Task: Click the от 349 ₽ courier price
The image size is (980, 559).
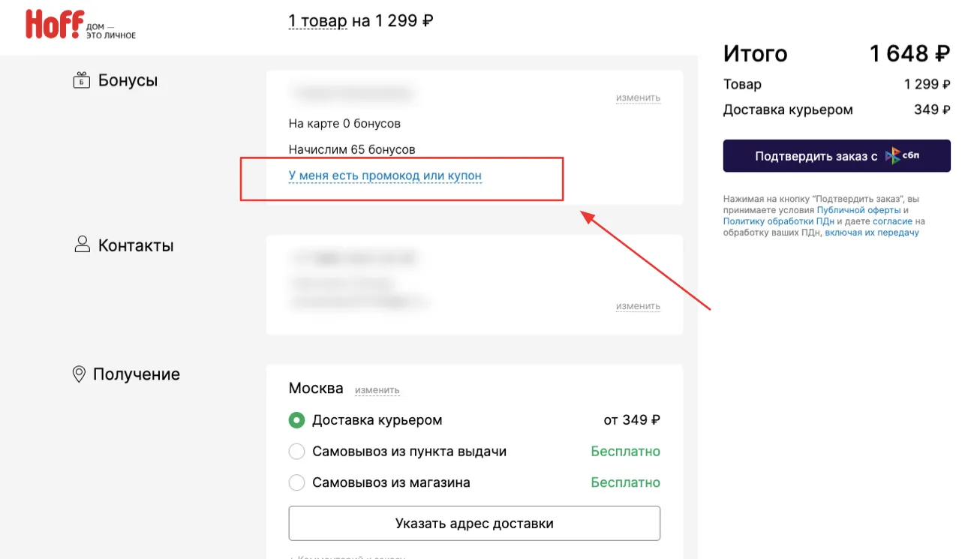Action: [632, 420]
